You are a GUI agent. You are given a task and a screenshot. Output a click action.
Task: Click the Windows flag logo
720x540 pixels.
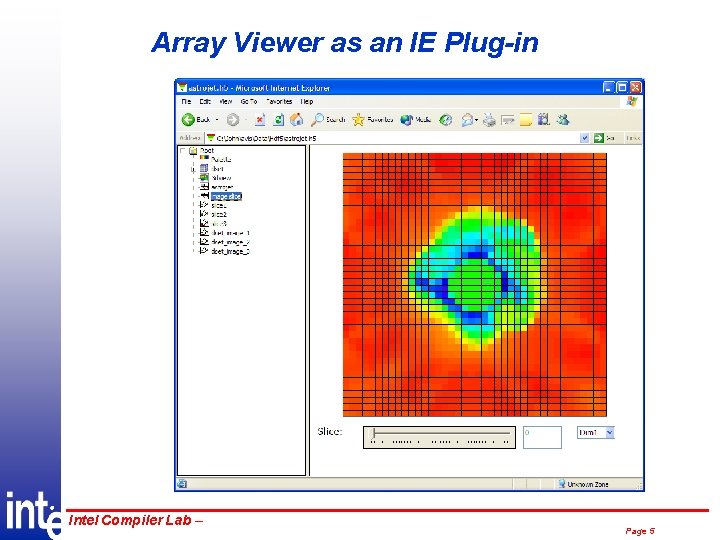click(632, 101)
